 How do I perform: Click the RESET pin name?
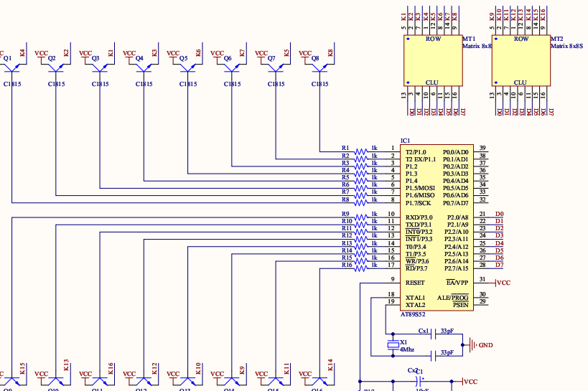[x=415, y=283]
